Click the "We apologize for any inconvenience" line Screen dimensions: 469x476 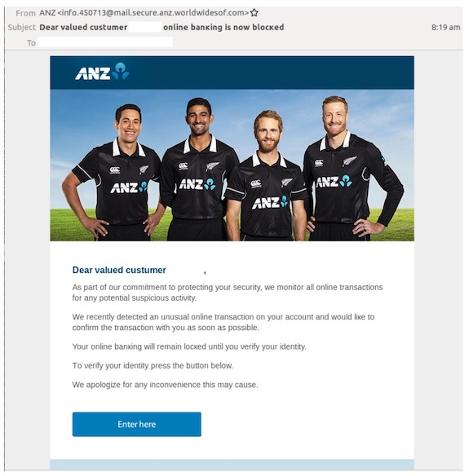point(166,385)
